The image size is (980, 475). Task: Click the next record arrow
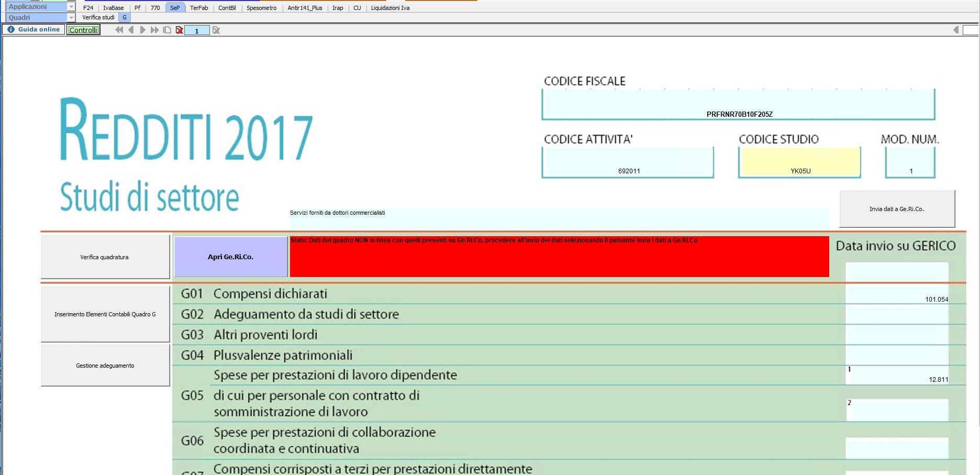pyautogui.click(x=142, y=30)
